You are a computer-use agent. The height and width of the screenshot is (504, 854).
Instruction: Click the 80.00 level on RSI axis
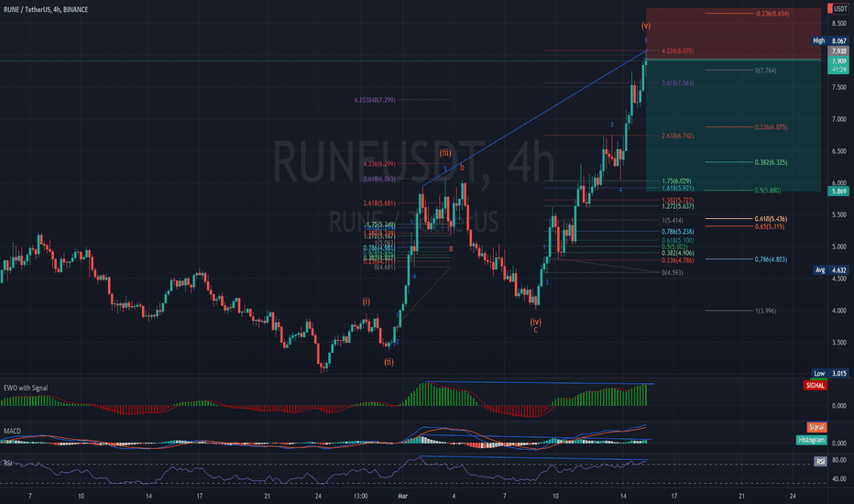pos(839,460)
